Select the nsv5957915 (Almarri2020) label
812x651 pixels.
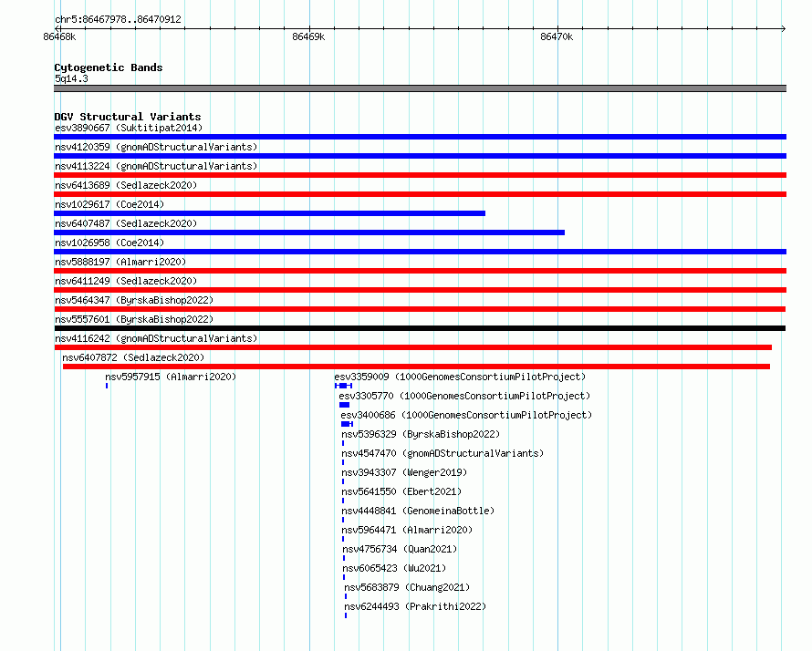click(171, 377)
